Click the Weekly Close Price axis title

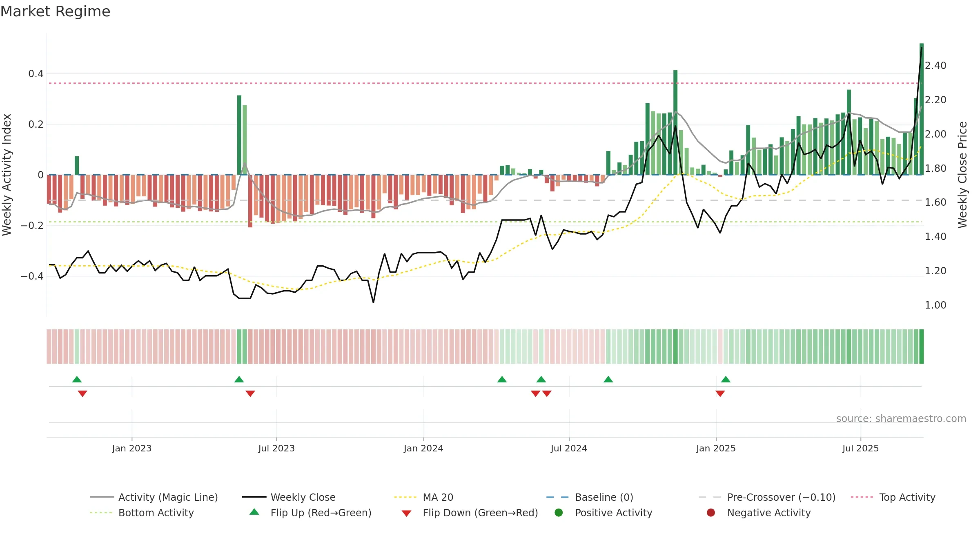tap(962, 175)
